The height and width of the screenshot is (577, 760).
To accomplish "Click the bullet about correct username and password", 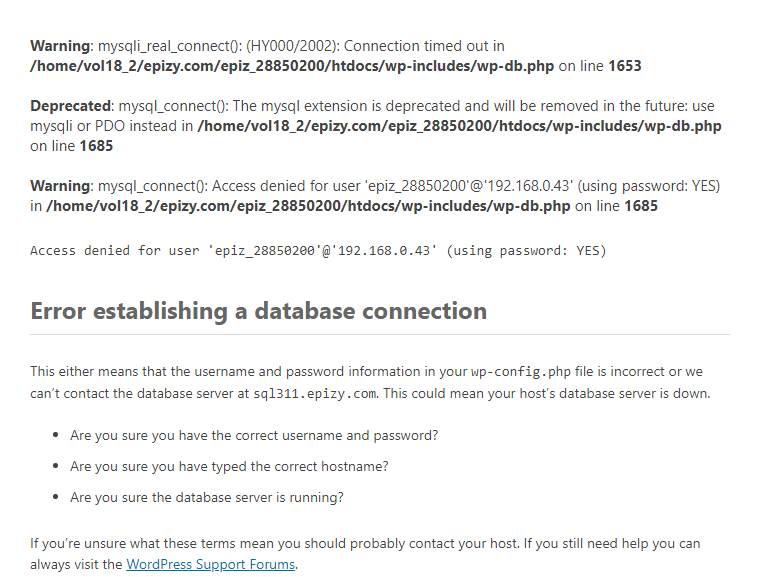I will coord(254,436).
